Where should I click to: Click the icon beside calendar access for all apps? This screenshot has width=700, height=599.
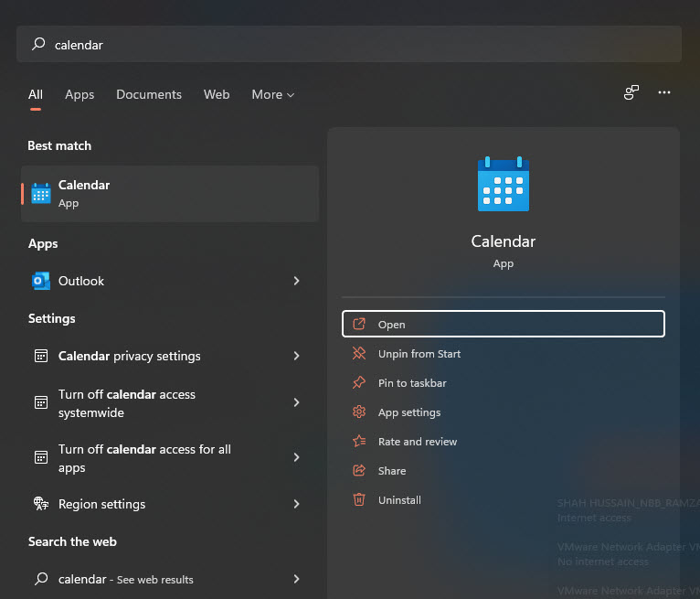tap(41, 457)
